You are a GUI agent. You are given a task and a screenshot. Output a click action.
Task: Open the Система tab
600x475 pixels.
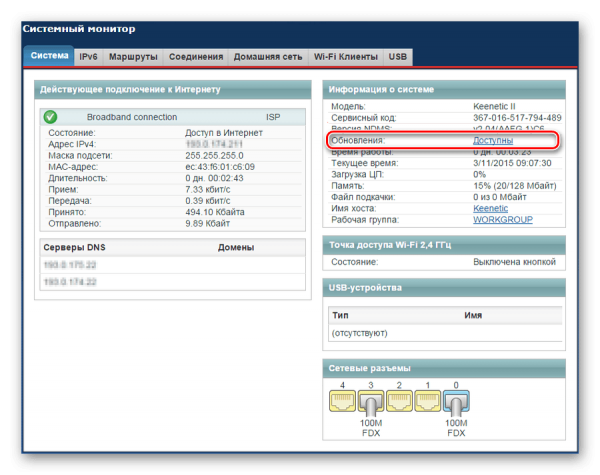49,56
